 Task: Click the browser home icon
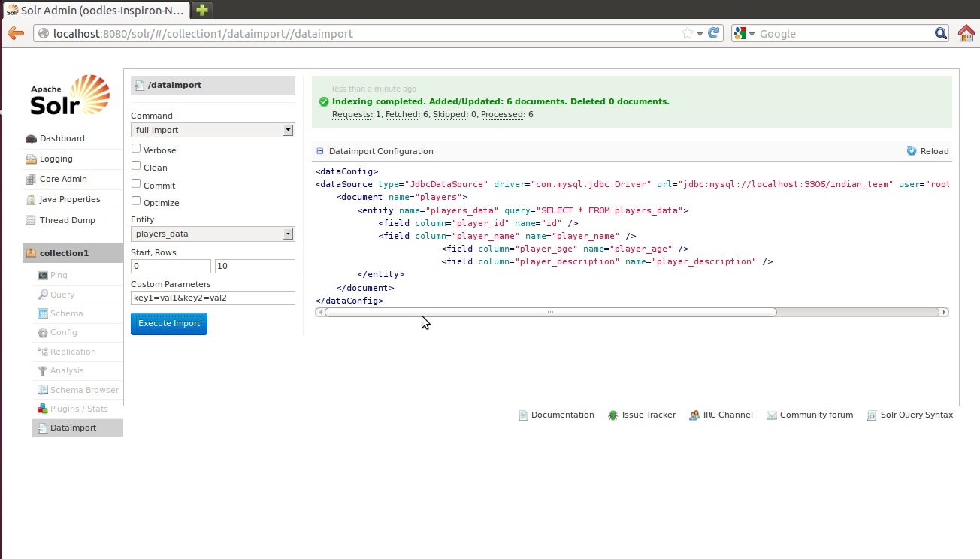click(x=966, y=33)
